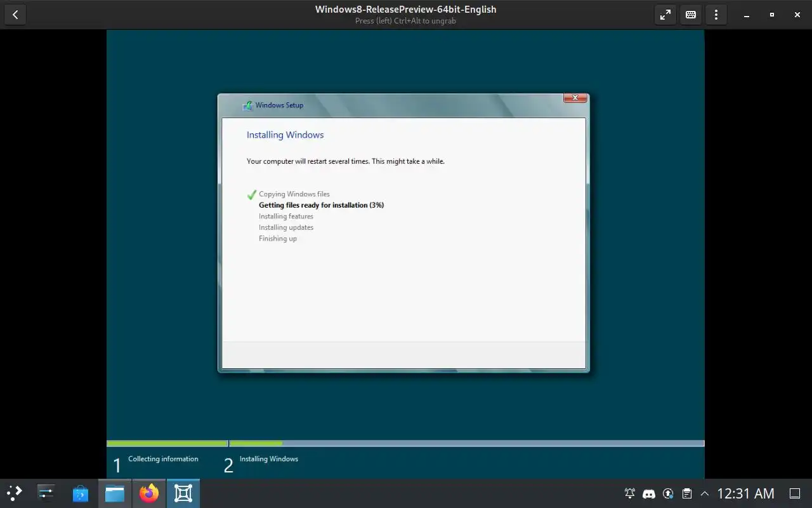Click the 'Finishing up' step
This screenshot has height=508, width=812.
click(278, 239)
